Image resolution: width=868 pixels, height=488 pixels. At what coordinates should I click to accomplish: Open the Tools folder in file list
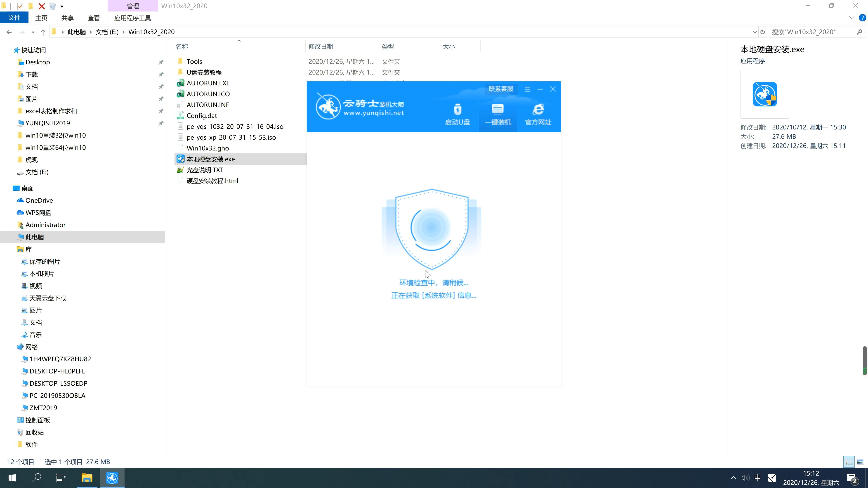(x=194, y=61)
